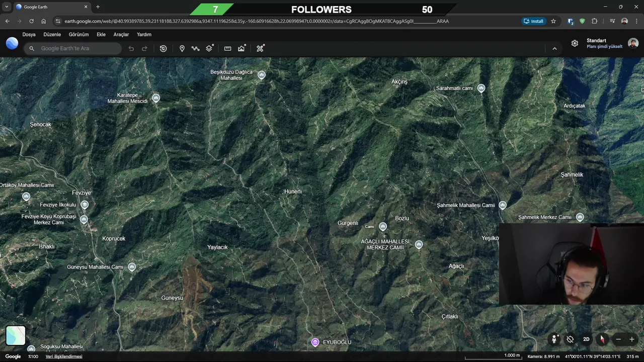Open historical imagery clock tool
The image size is (644, 362).
(x=163, y=48)
